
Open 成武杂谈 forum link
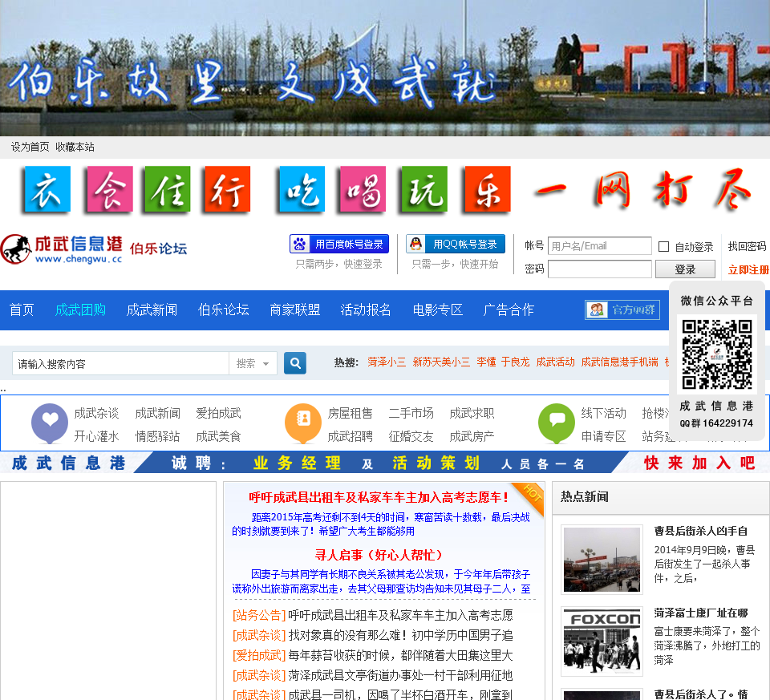coord(97,413)
